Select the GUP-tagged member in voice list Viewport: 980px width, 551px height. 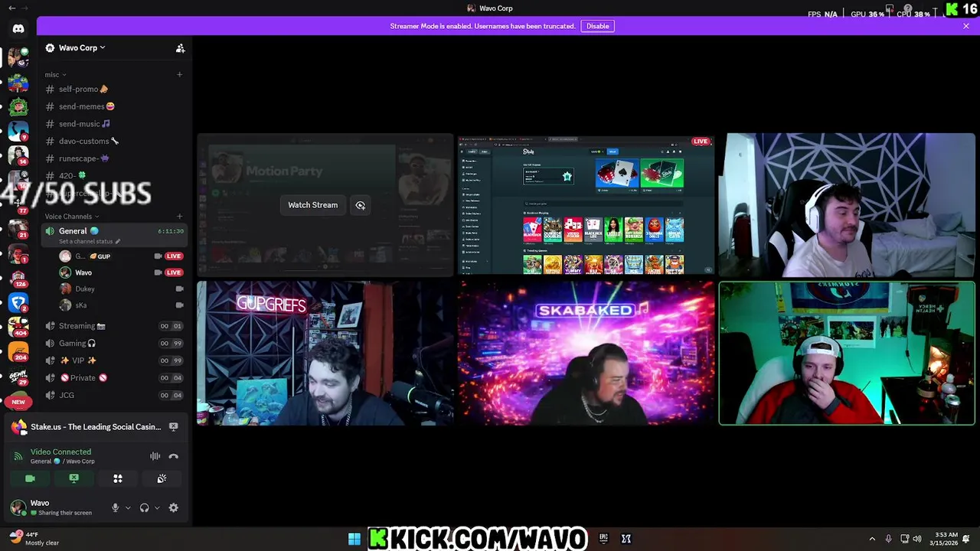[121, 256]
